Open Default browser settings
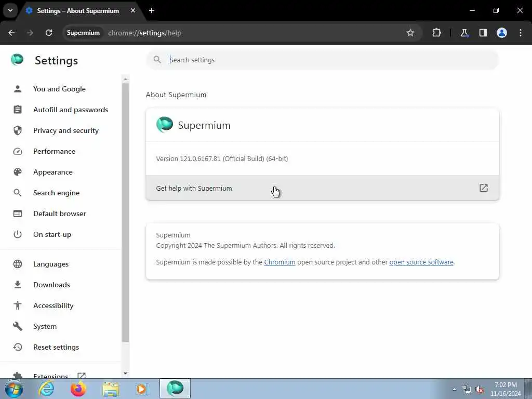 coord(60,214)
